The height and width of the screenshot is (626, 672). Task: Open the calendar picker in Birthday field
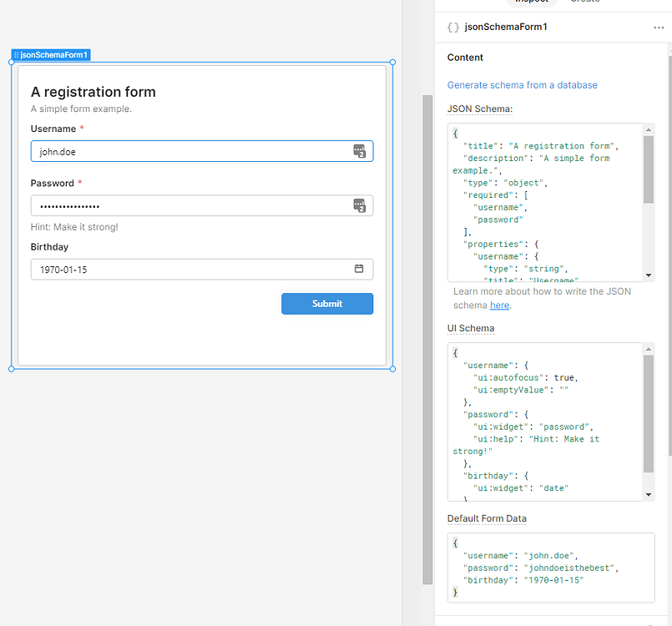coord(359,269)
